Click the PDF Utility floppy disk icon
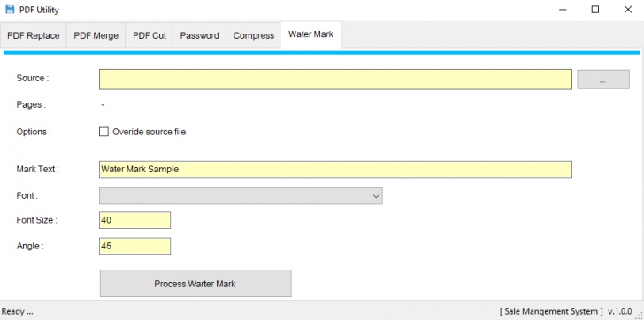Screen dimensions: 644x320 point(10,10)
